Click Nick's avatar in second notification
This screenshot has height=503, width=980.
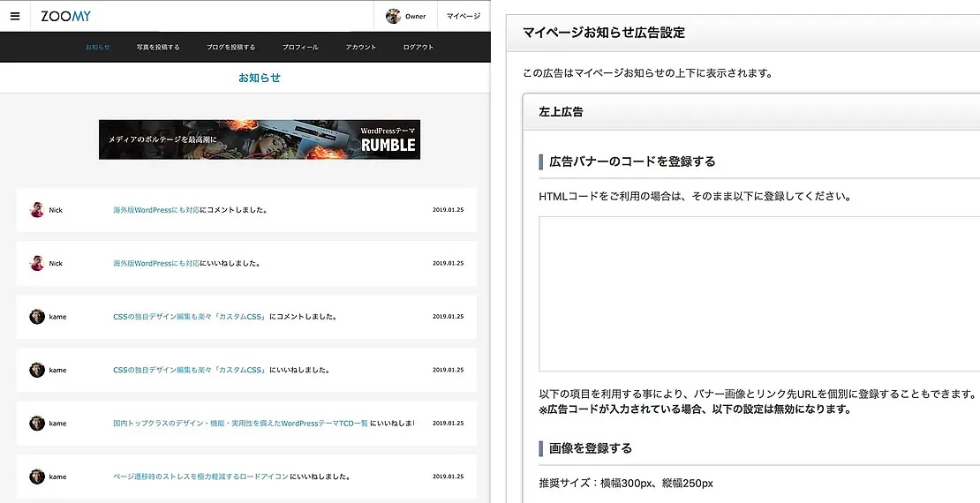tap(37, 263)
